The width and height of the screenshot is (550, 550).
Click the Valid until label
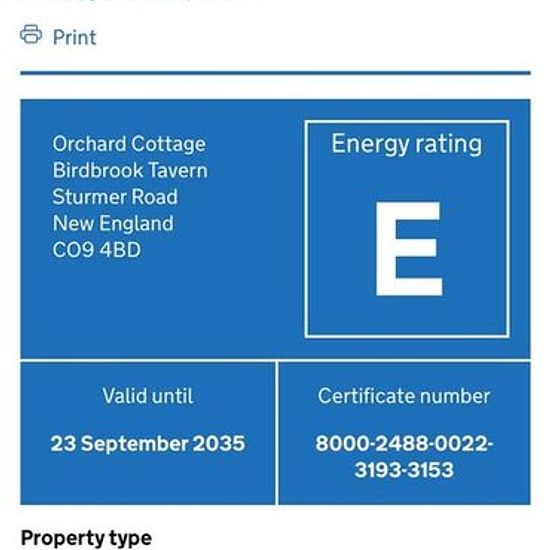pyautogui.click(x=148, y=396)
